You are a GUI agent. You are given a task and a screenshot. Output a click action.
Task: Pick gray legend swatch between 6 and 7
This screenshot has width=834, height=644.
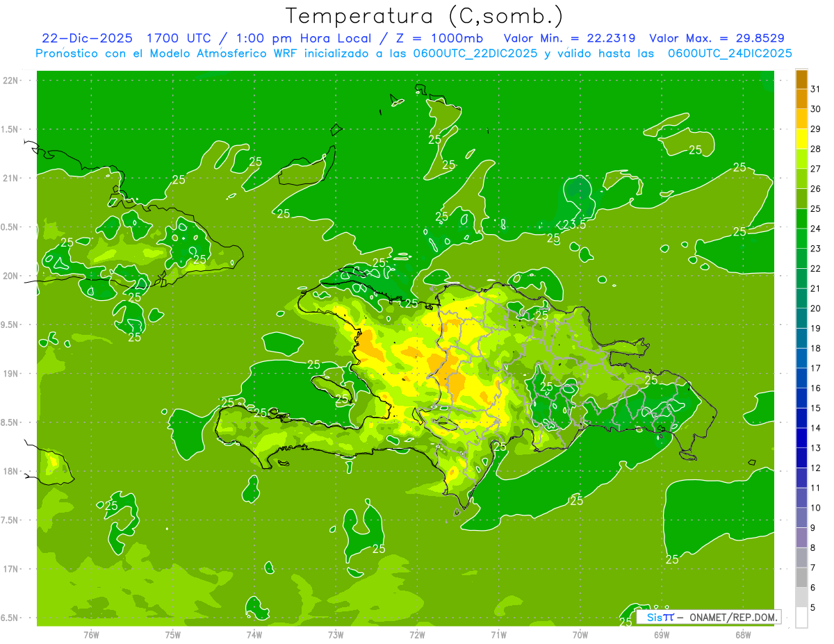click(x=801, y=577)
